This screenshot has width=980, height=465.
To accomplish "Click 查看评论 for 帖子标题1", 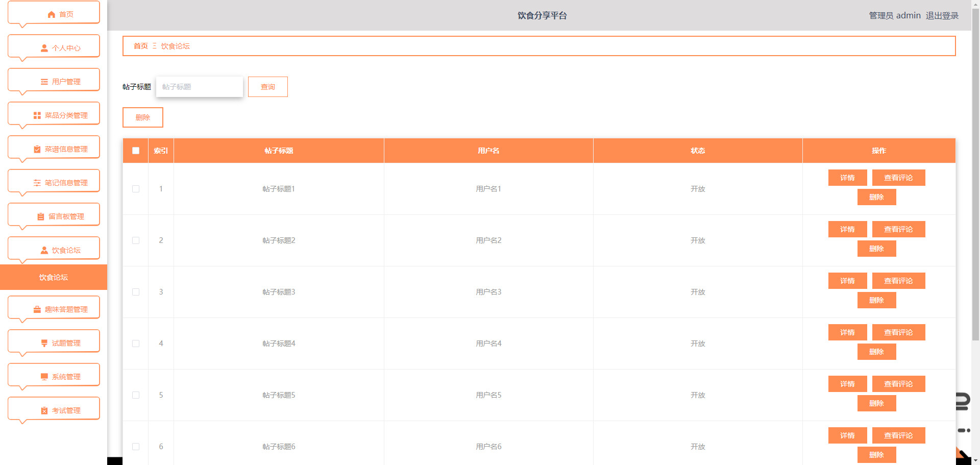I will click(899, 178).
